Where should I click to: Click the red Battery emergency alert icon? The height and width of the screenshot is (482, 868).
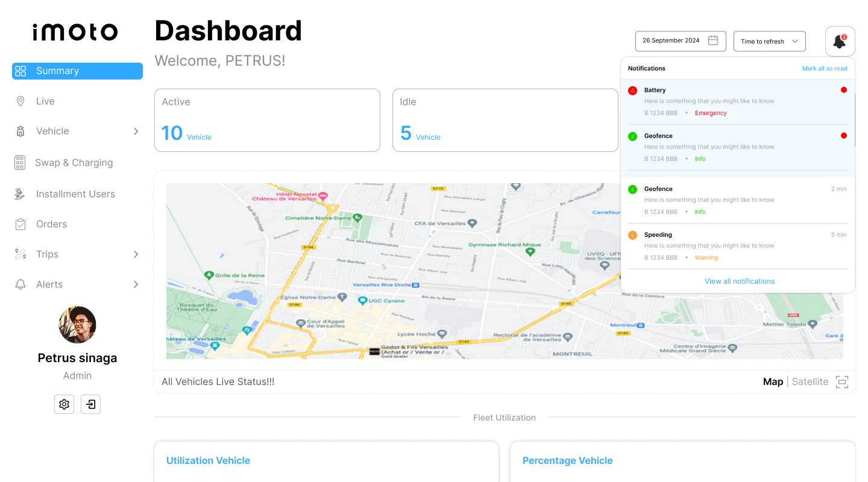[x=632, y=90]
